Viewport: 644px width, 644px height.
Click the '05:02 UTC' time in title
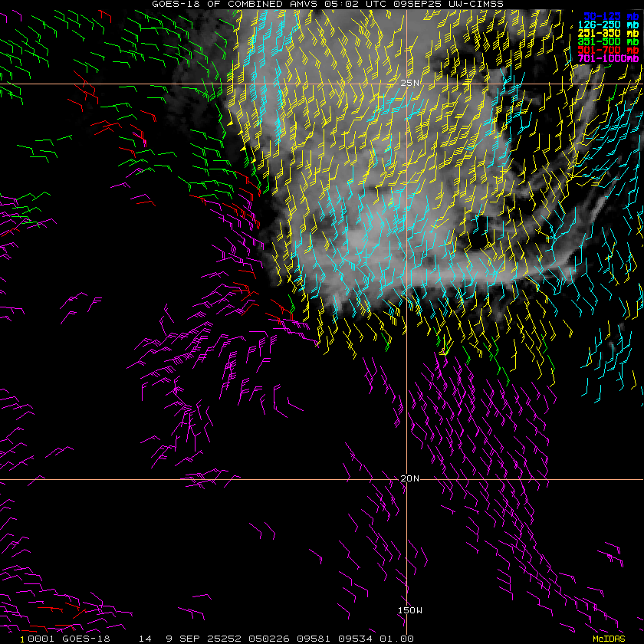click(x=355, y=4)
